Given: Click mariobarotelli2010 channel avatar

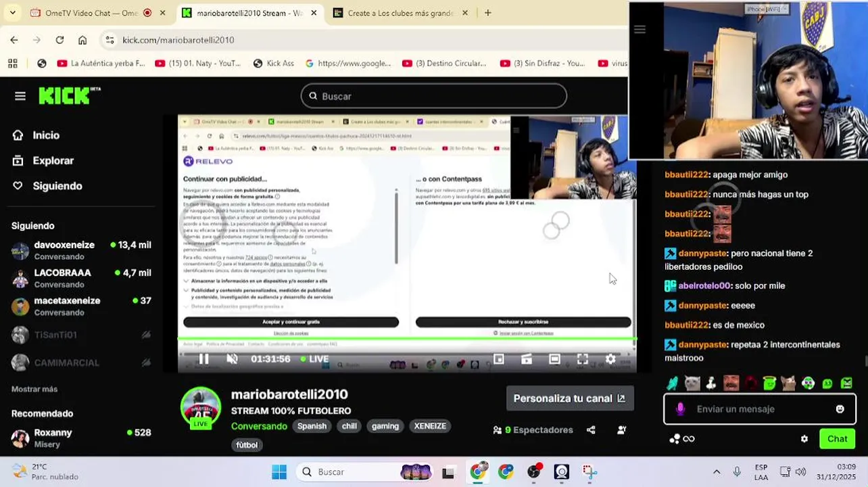Looking at the screenshot, I should (x=201, y=408).
